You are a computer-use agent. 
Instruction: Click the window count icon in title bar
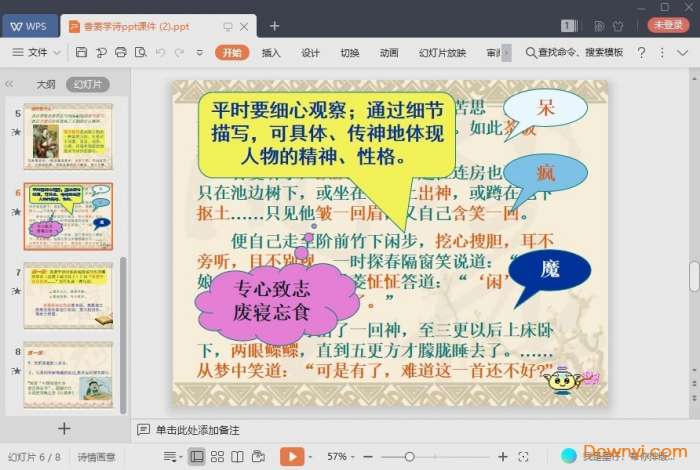[567, 26]
